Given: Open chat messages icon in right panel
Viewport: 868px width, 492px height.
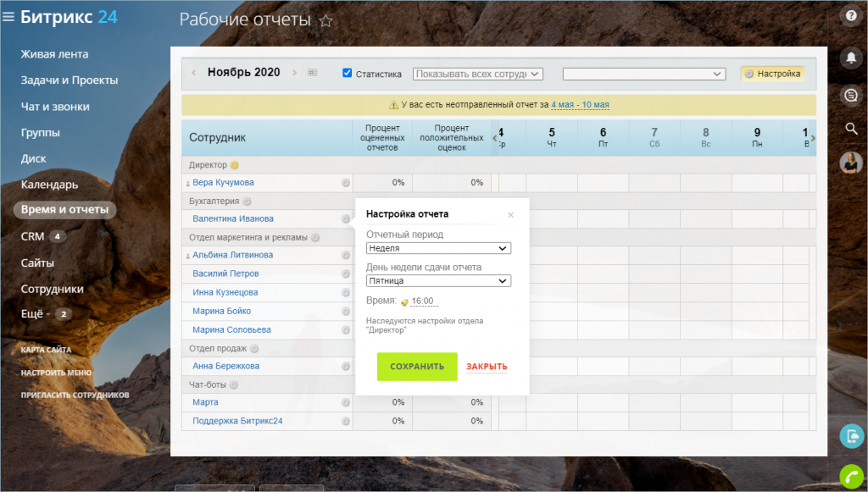Looking at the screenshot, I should [x=851, y=95].
